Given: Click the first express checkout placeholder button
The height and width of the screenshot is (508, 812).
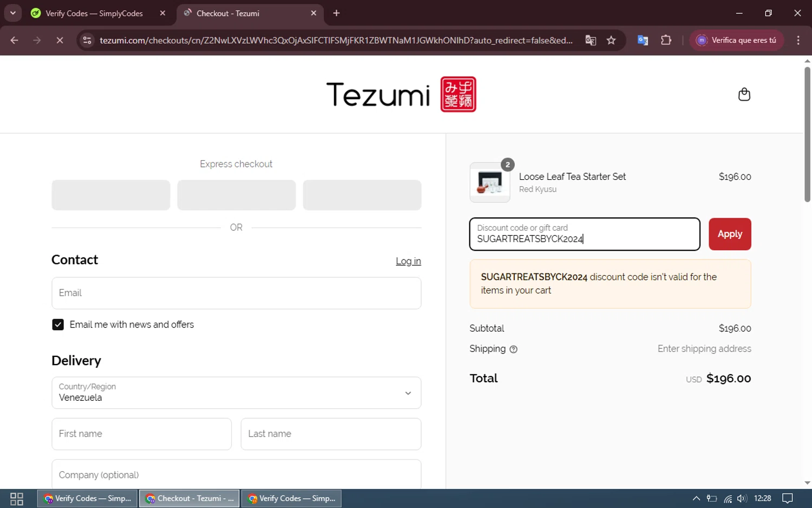Looking at the screenshot, I should coord(111,195).
